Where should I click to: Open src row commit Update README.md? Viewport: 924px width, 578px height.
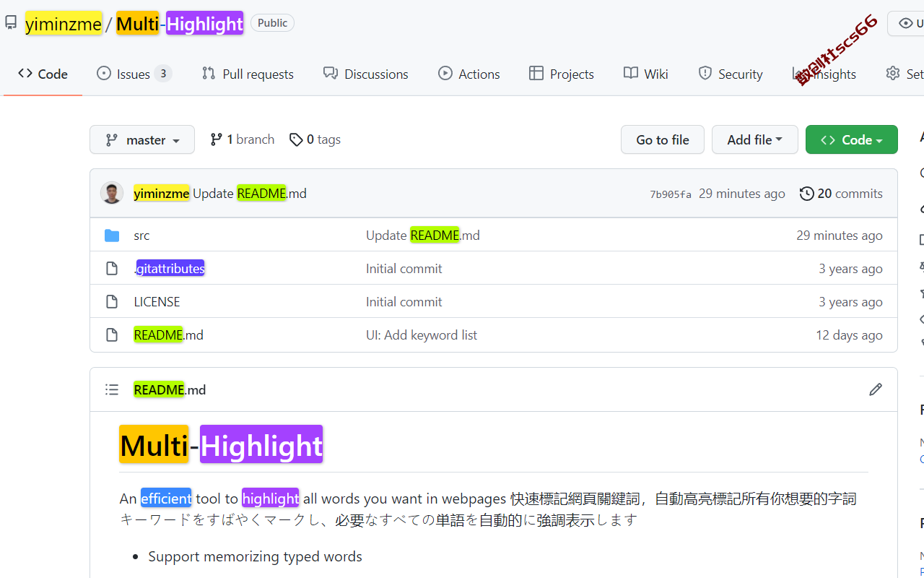423,235
